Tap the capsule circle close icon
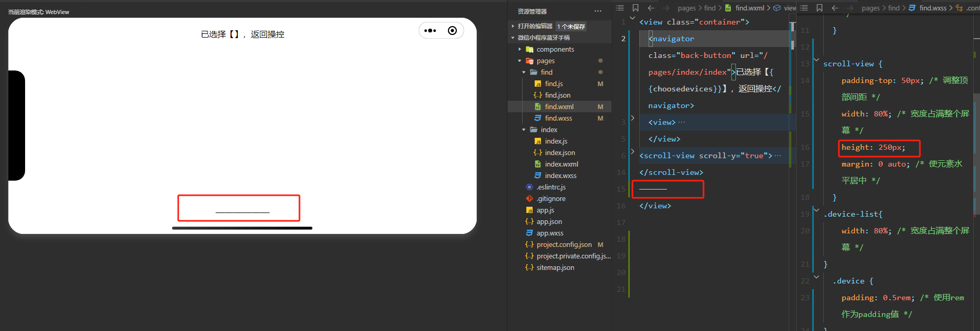The image size is (980, 331). pos(453,31)
